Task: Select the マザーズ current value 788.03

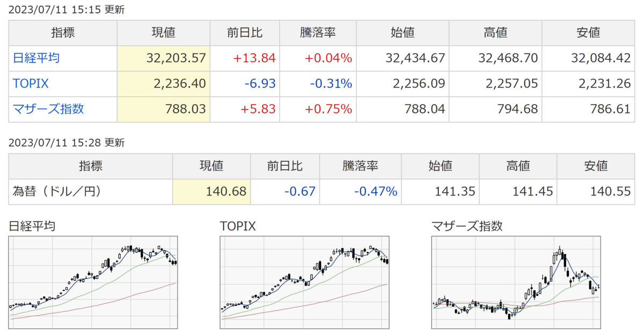Action: (x=187, y=110)
